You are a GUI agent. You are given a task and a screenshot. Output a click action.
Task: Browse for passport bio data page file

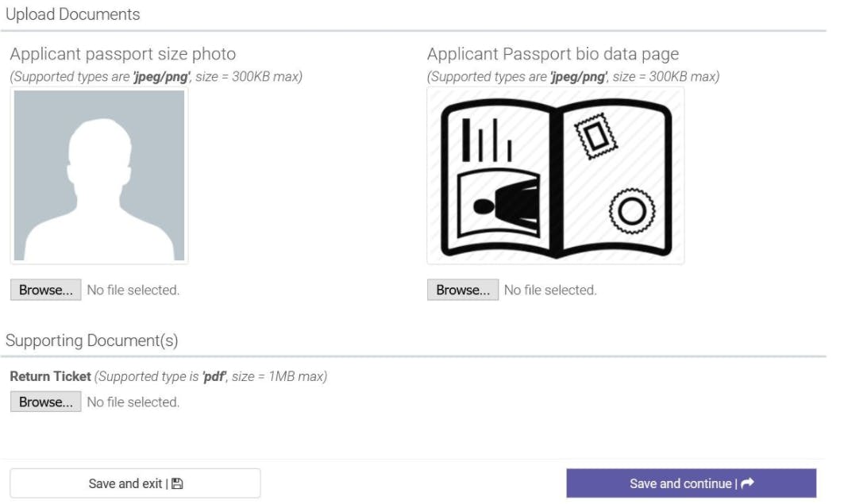[x=463, y=290]
